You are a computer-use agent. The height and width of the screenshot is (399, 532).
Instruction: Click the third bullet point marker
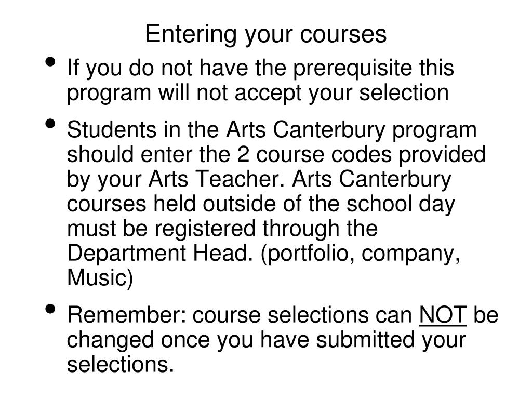coord(50,309)
